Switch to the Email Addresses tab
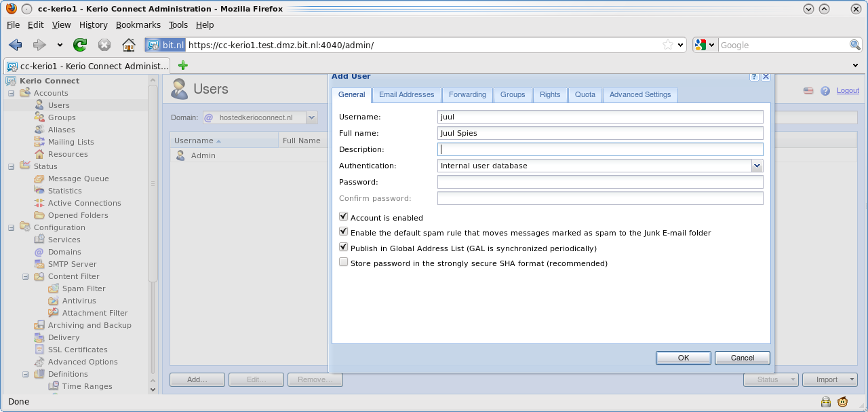Screen dimensions: 868x412 click(406, 95)
